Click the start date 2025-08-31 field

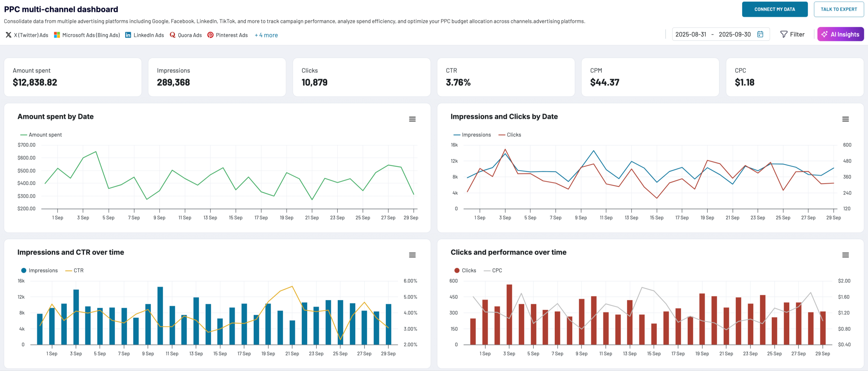tap(690, 34)
